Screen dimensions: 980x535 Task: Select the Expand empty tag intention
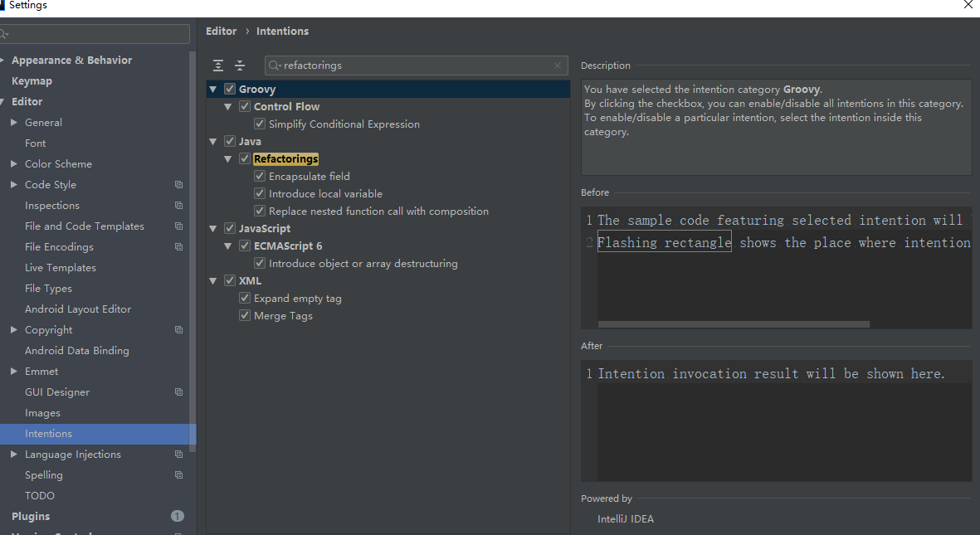297,299
